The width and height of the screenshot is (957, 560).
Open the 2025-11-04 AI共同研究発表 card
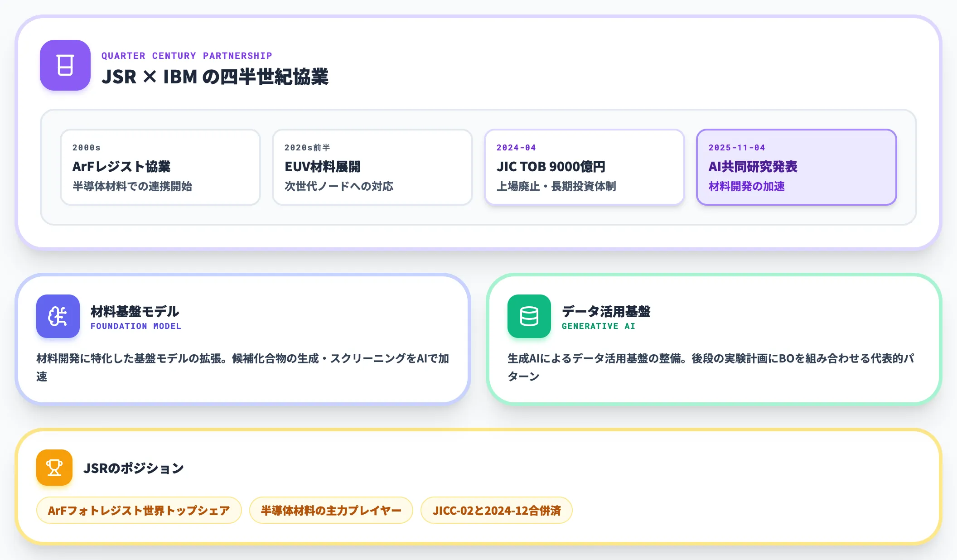pos(797,167)
